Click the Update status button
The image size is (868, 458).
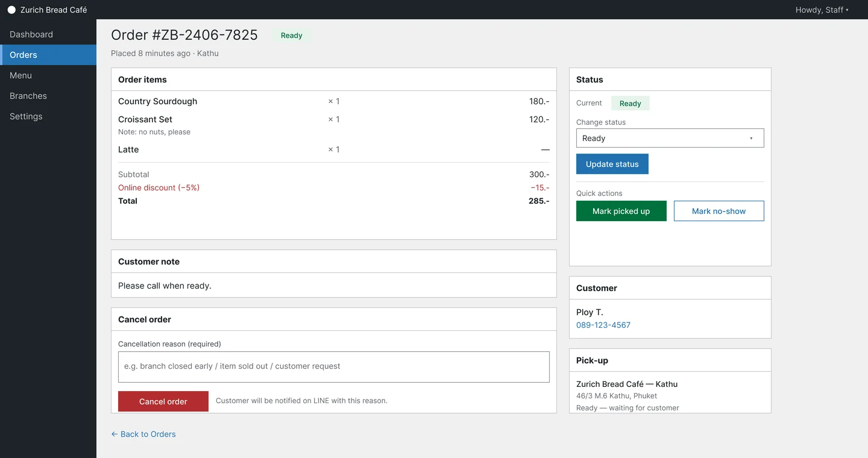(x=612, y=164)
